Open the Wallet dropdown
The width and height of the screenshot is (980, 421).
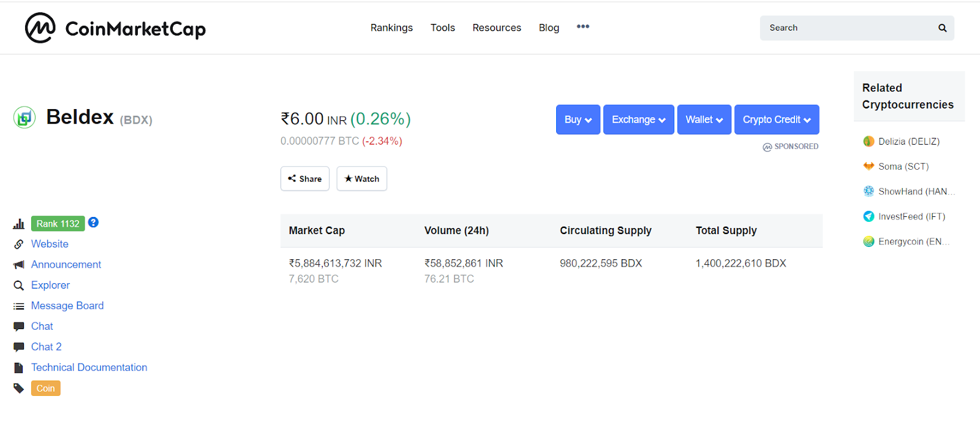[704, 119]
